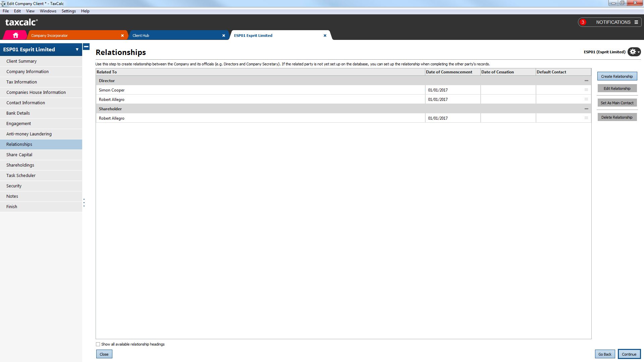
Task: Expand the ESP01 Esprit Limited dropdown
Action: point(77,50)
